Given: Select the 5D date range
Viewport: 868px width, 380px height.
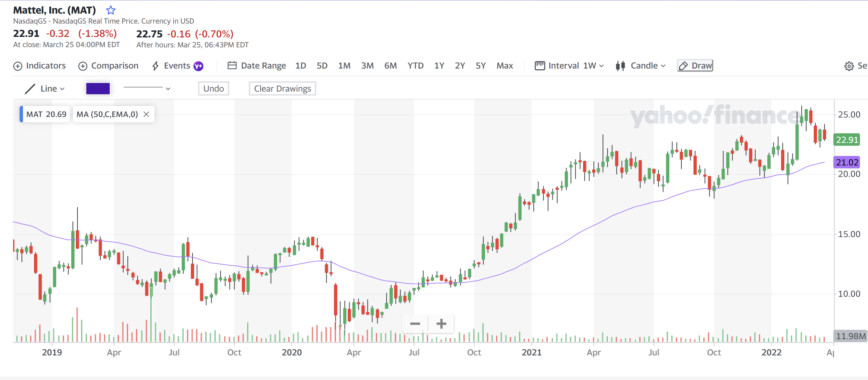Looking at the screenshot, I should 322,66.
